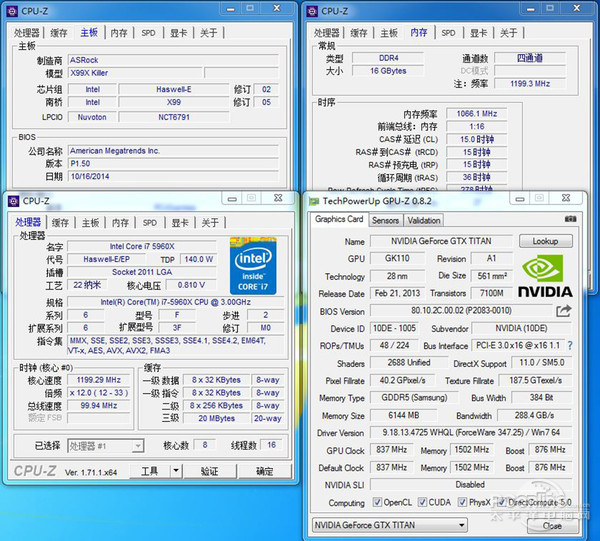Click the NVIDIA SLI Disabled field
600x541 pixels.
(471, 484)
